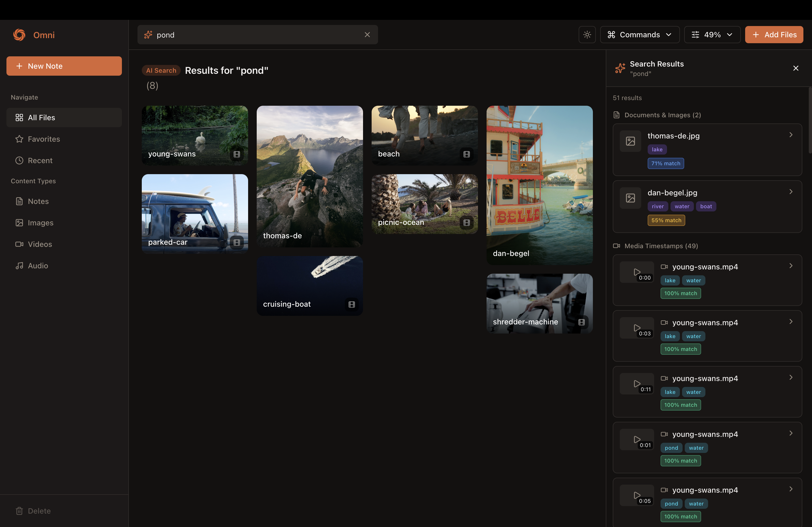This screenshot has height=527, width=812.
Task: Close the Search Results panel
Action: point(796,68)
